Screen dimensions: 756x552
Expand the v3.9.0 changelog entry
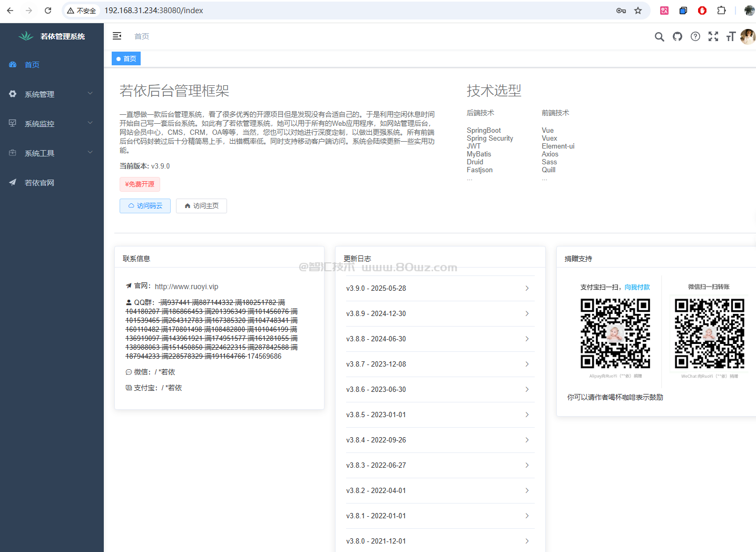(437, 289)
